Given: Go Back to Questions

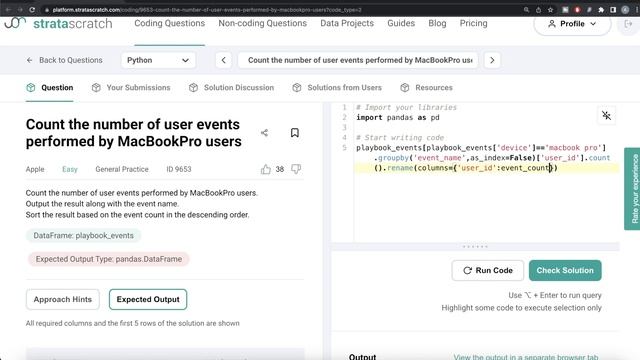Looking at the screenshot, I should (x=64, y=60).
